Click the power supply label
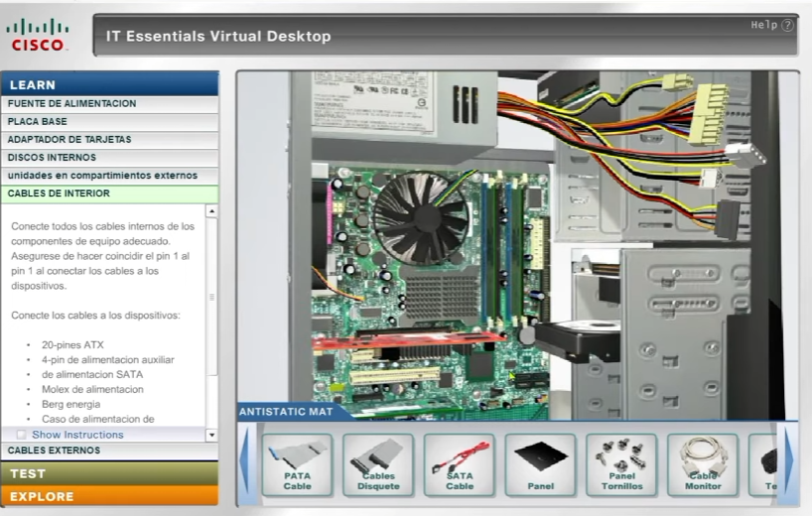 click(x=373, y=102)
